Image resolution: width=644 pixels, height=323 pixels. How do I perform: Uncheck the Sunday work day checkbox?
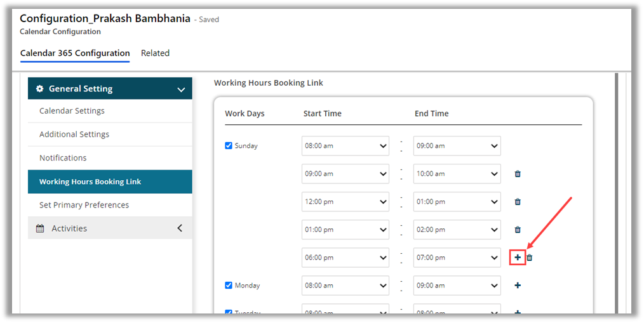pos(229,145)
